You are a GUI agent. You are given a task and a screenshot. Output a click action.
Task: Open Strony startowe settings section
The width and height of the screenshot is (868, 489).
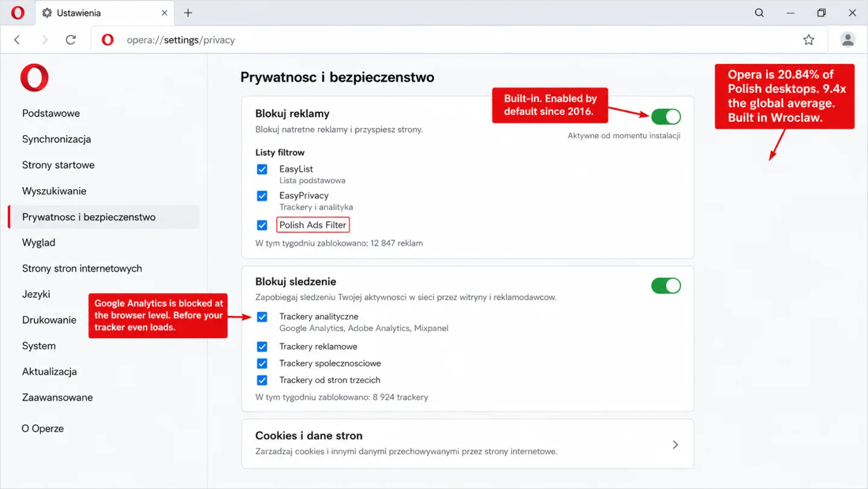click(58, 165)
